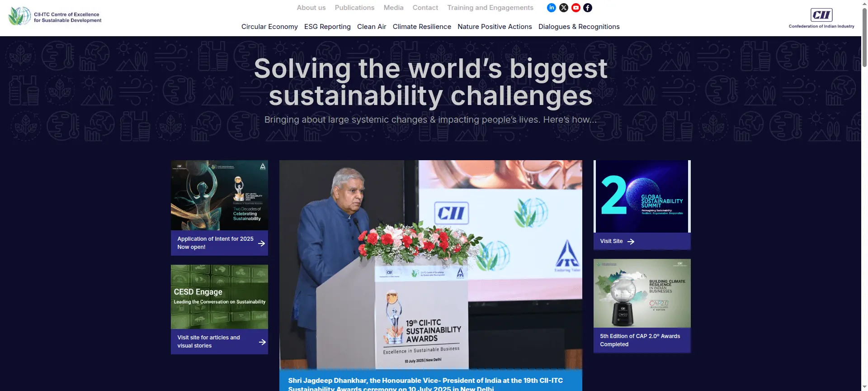Click Application of Intent for 2025 link
868x391 pixels.
[x=215, y=243]
